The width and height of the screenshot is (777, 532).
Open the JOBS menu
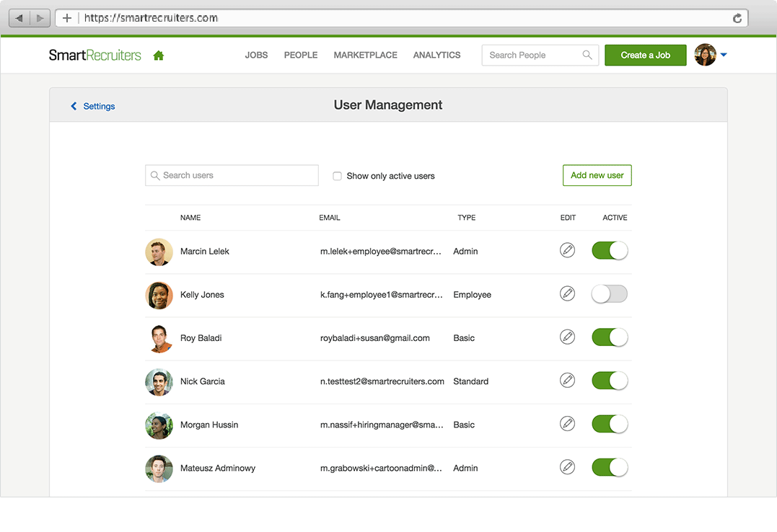256,55
